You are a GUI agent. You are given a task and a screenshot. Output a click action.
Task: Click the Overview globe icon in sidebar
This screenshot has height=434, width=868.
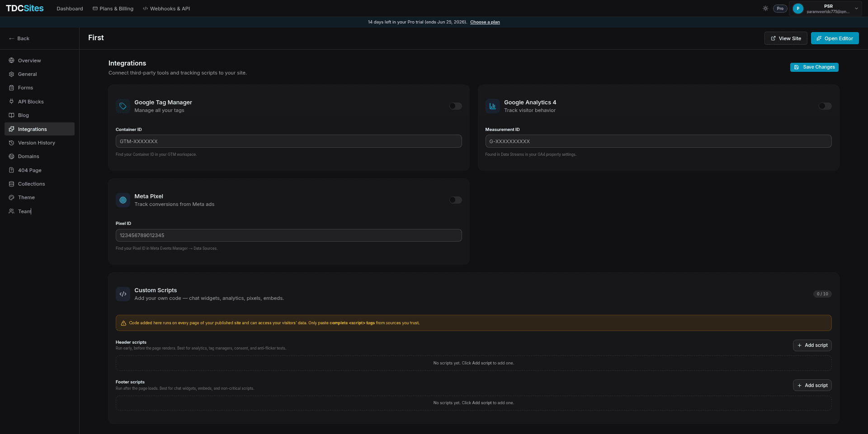point(11,61)
